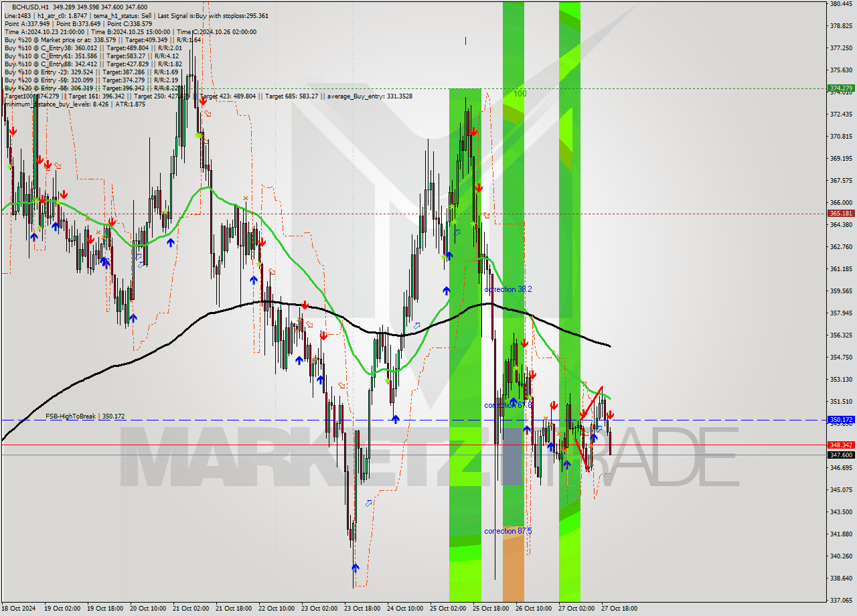This screenshot has width=857, height=616.
Task: Select the 365.181 red price tag
Action: click(841, 214)
